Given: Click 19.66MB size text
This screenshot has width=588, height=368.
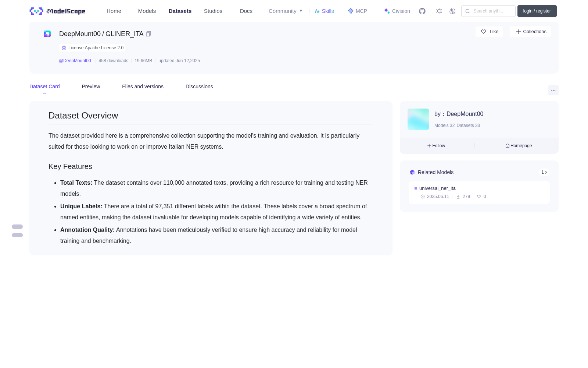Looking at the screenshot, I should (143, 61).
